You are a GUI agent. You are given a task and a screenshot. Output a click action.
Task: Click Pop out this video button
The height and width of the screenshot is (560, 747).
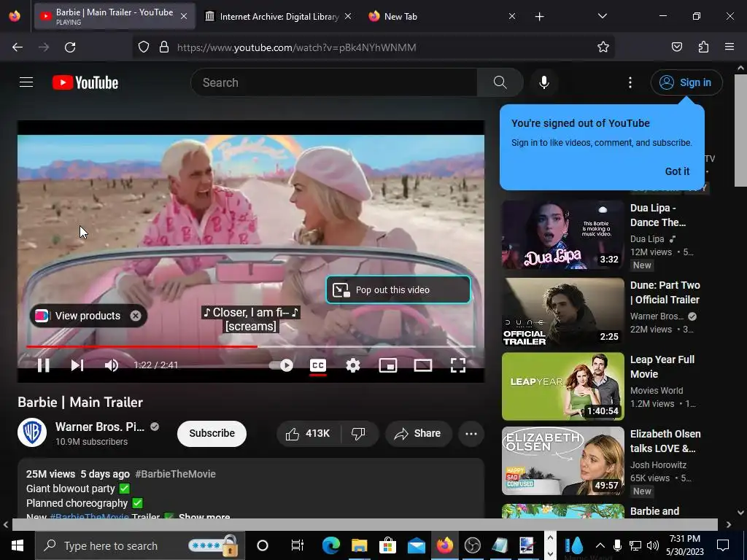coord(398,289)
